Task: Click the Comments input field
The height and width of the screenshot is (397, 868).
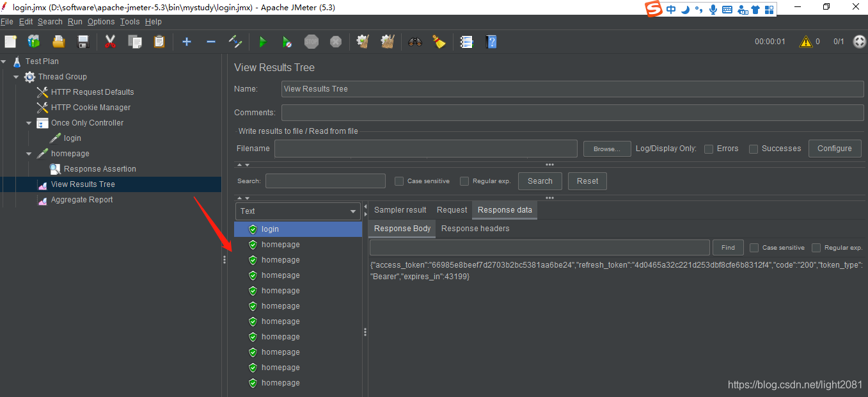Action: coord(572,113)
